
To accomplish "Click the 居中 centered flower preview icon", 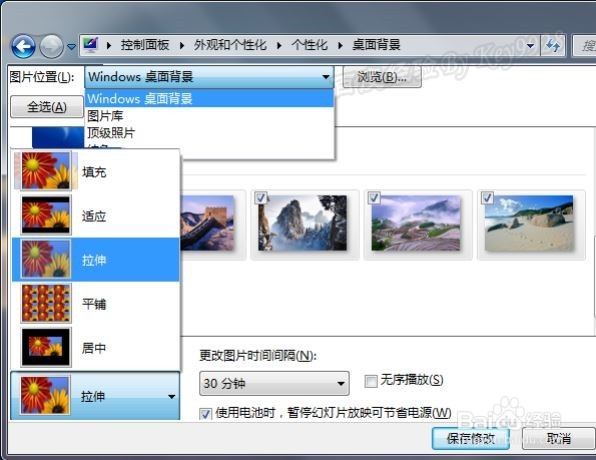I will pyautogui.click(x=46, y=347).
